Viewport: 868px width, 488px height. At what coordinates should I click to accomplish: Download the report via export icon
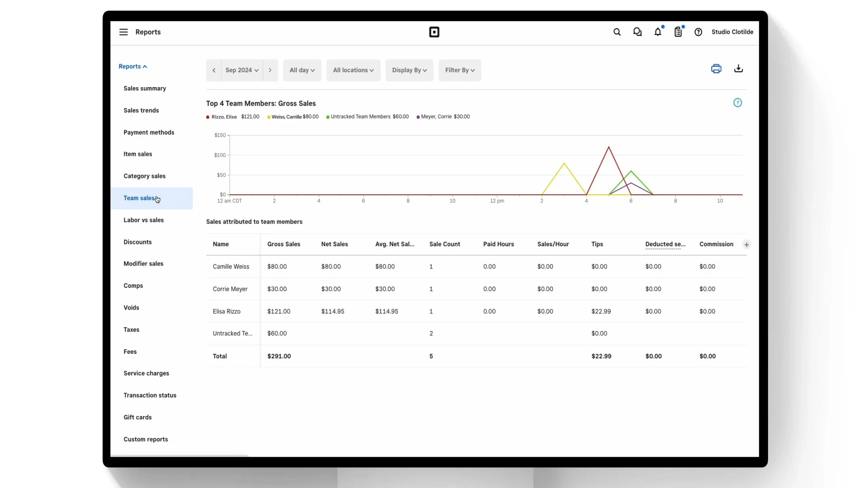tap(739, 69)
